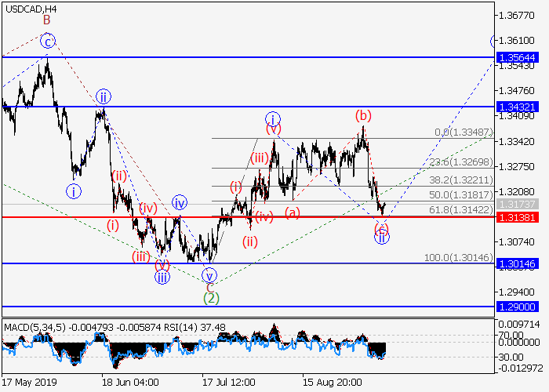The width and height of the screenshot is (549, 392).
Task: Select the red (b) wave marker
Action: tap(362, 116)
